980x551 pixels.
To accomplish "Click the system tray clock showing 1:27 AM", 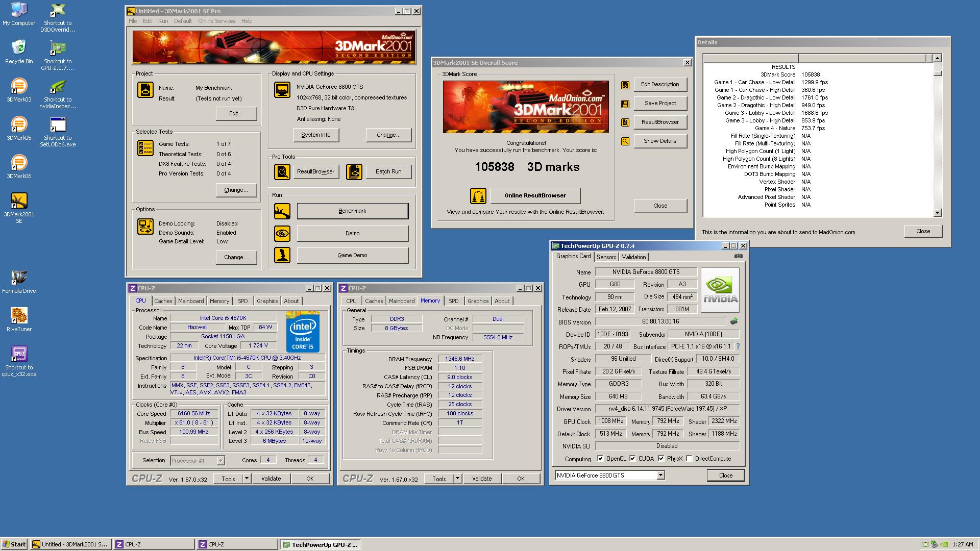I will coord(963,545).
